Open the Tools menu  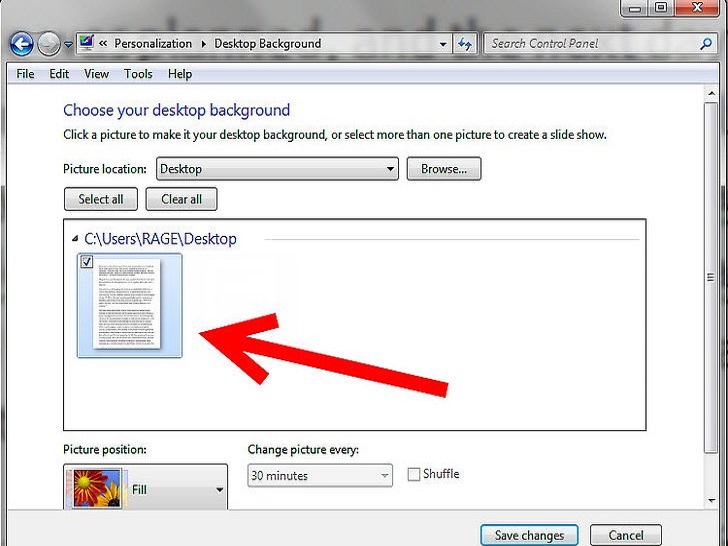point(138,74)
